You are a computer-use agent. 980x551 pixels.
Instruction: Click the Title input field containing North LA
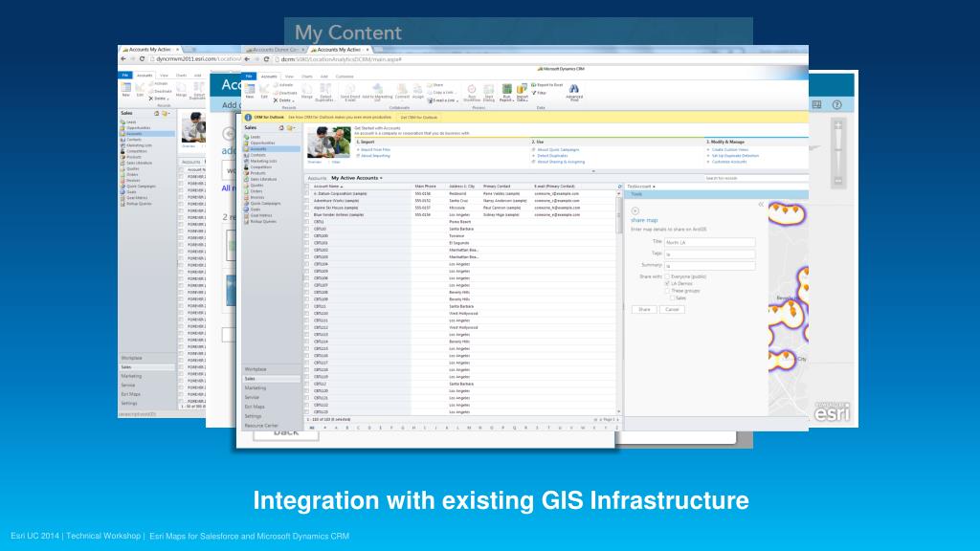pos(709,242)
